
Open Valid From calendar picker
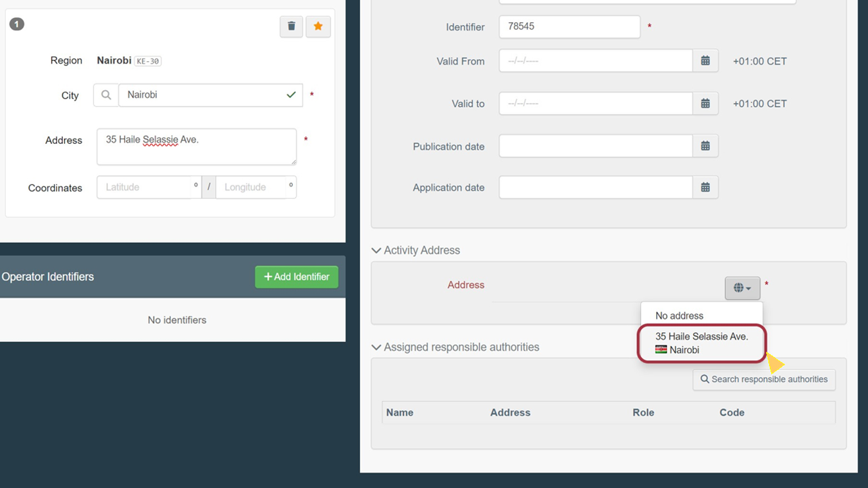(x=705, y=61)
